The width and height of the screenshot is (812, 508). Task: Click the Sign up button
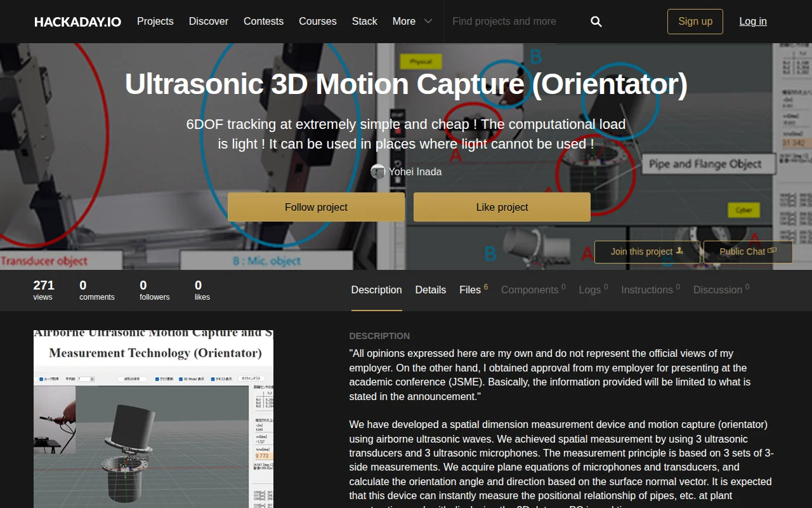695,21
